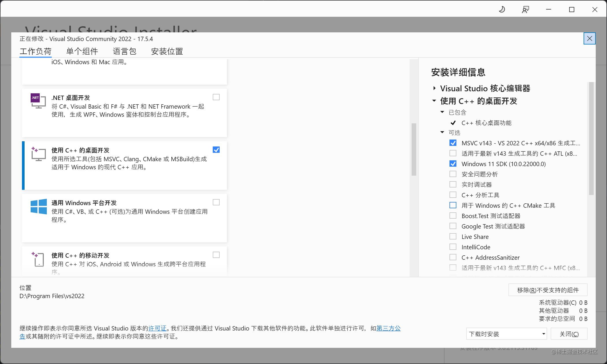Switch to the 单个组件 tab
607x364 pixels.
(82, 51)
